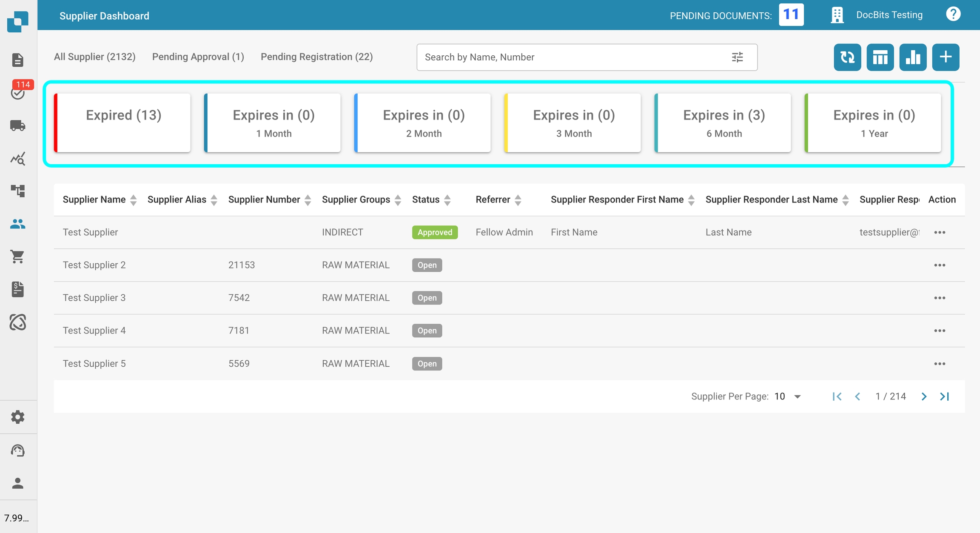The image size is (980, 533).
Task: Sort table by Supplier Name
Action: (133, 200)
